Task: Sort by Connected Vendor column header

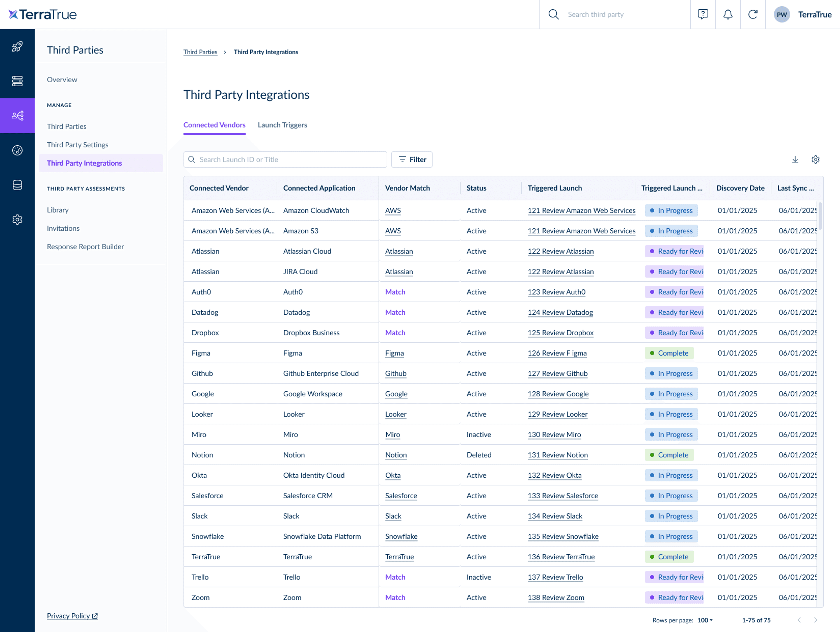Action: pyautogui.click(x=219, y=188)
